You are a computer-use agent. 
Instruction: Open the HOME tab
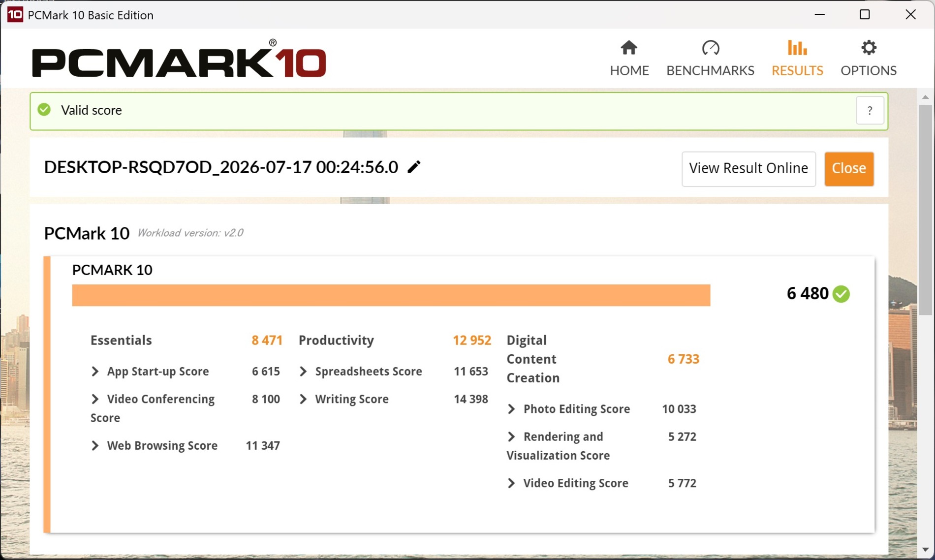tap(629, 58)
